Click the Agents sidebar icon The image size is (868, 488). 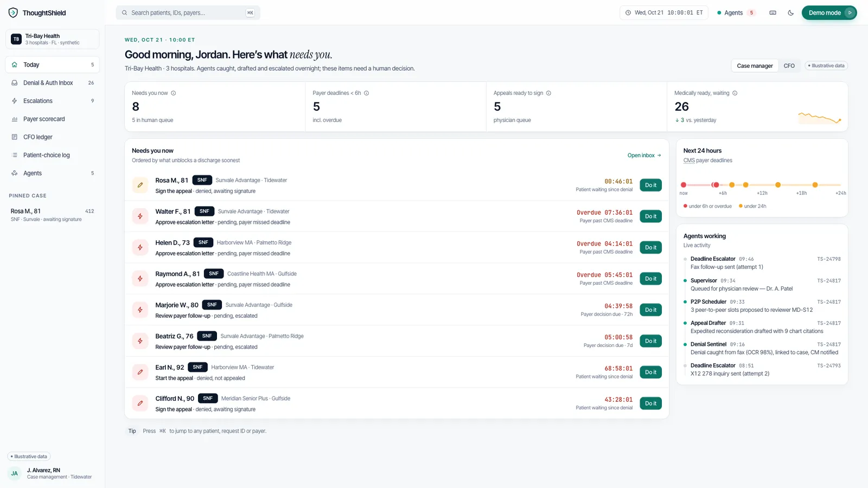(x=15, y=174)
